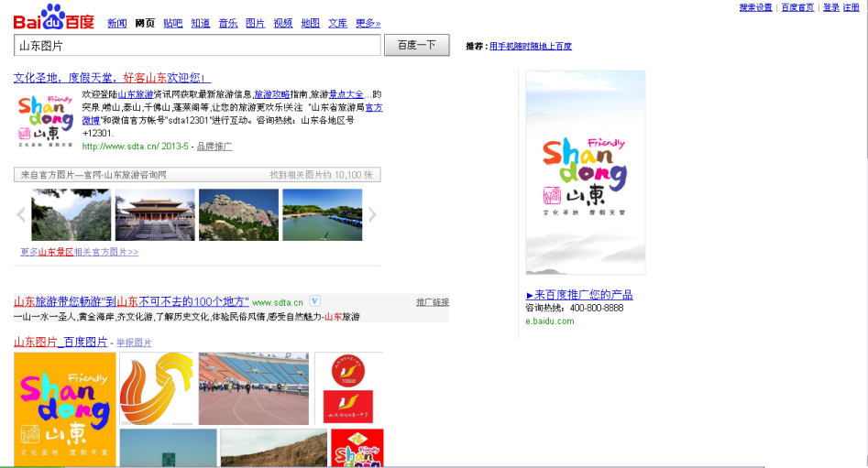Click the blue V verification icon
This screenshot has height=468, width=868.
[314, 301]
